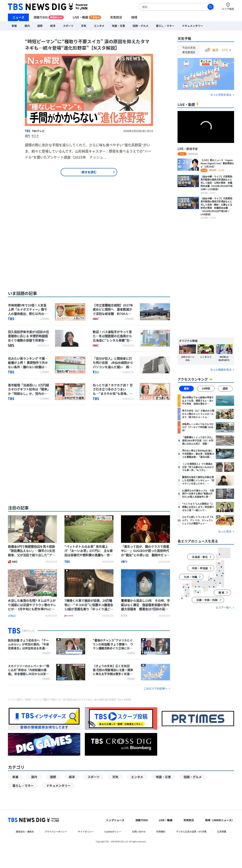Choose 中部・甲信越 on the area map

pos(201,568)
